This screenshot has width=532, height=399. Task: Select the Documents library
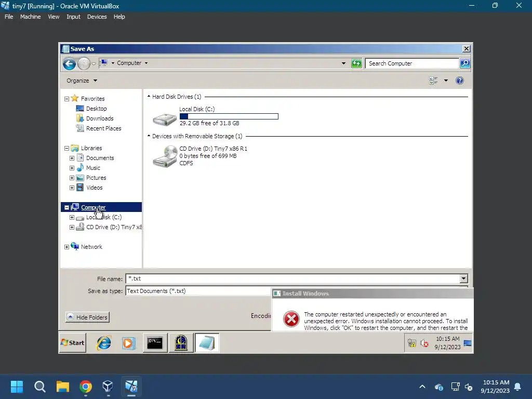(x=100, y=158)
